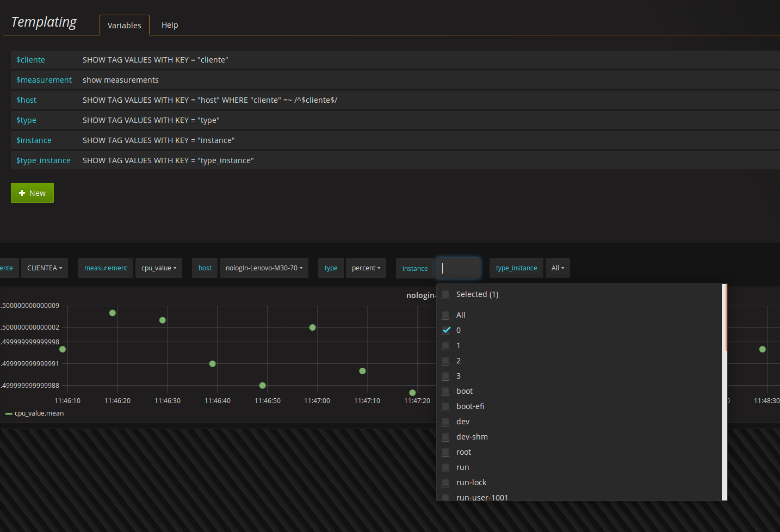This screenshot has height=532, width=780.
Task: Uncheck the 0 instance option
Action: (446, 330)
